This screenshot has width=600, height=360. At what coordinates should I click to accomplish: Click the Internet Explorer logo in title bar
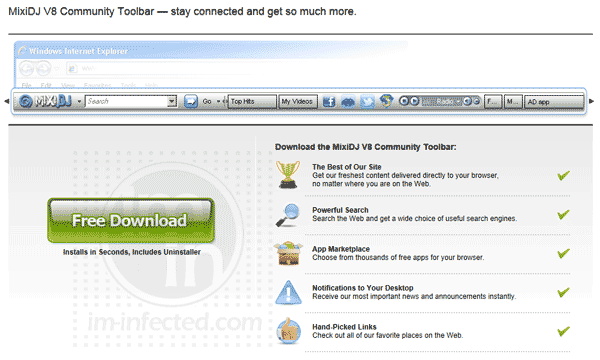pos(23,51)
